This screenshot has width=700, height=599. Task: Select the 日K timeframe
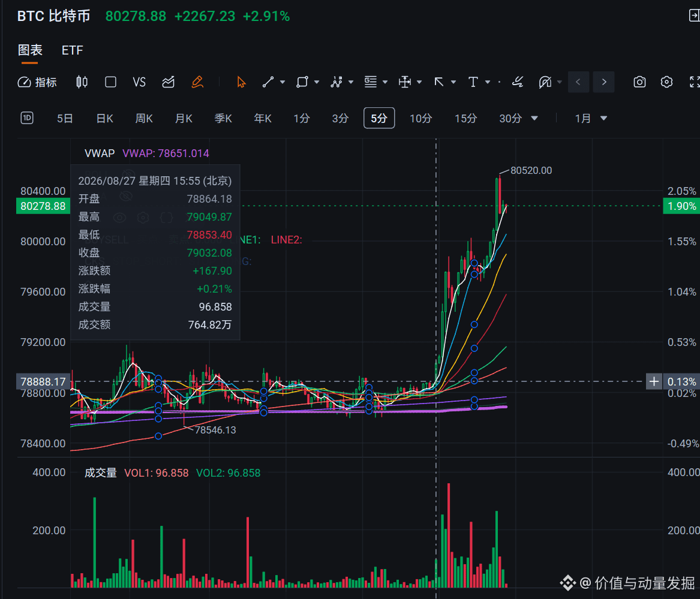[x=104, y=118]
